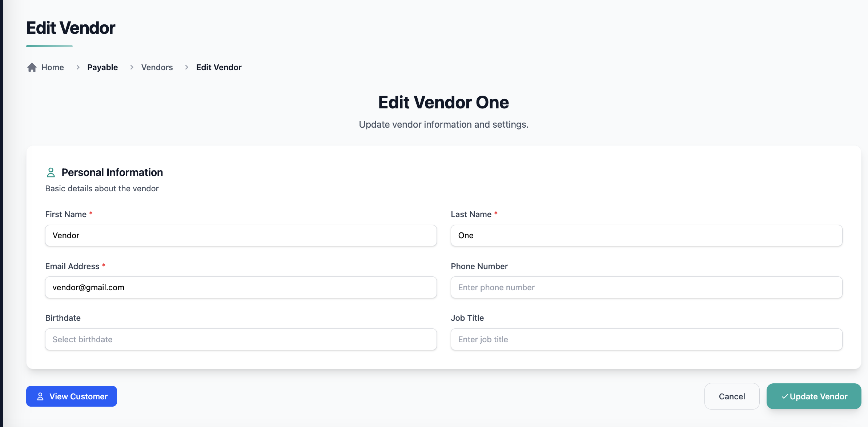
Task: Open the Birthdate date picker field
Action: (241, 339)
